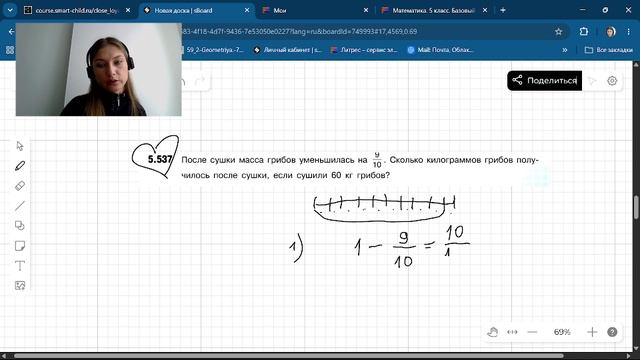Zoom in with the plus button

[x=592, y=332]
